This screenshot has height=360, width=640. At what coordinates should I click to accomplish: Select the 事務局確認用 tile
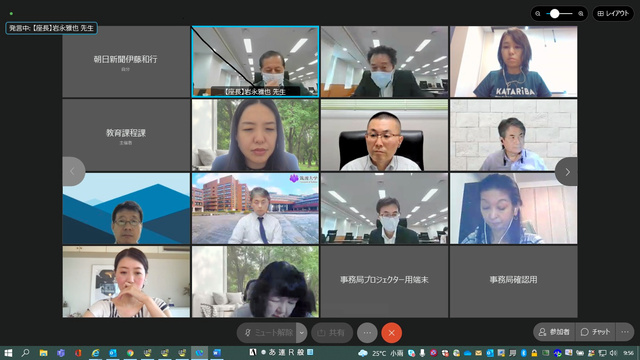513,282
